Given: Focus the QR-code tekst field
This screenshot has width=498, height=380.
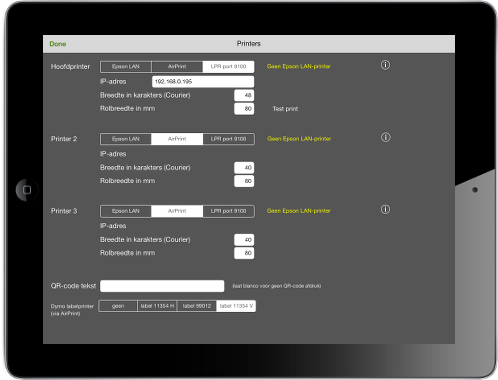Looking at the screenshot, I should pos(162,286).
